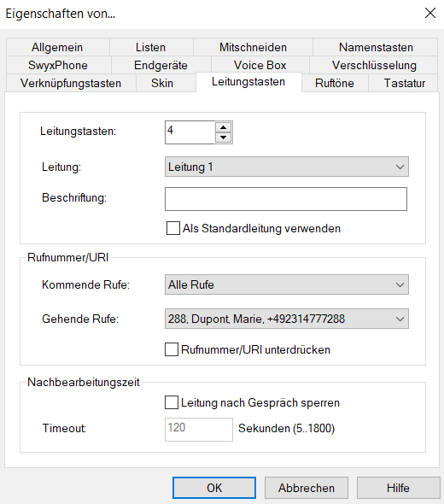Screen dimensions: 444x504
Task: Select the Ruftöne tab
Action: [335, 83]
